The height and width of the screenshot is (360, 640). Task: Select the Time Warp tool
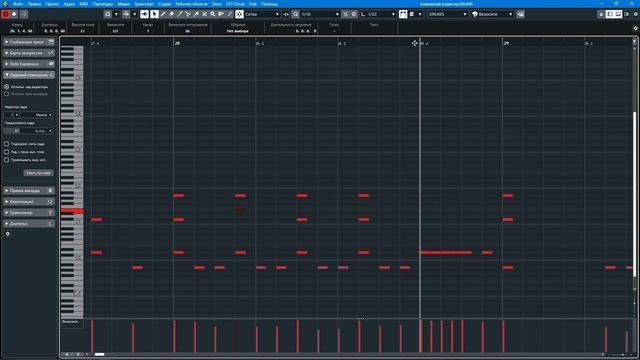[221, 14]
